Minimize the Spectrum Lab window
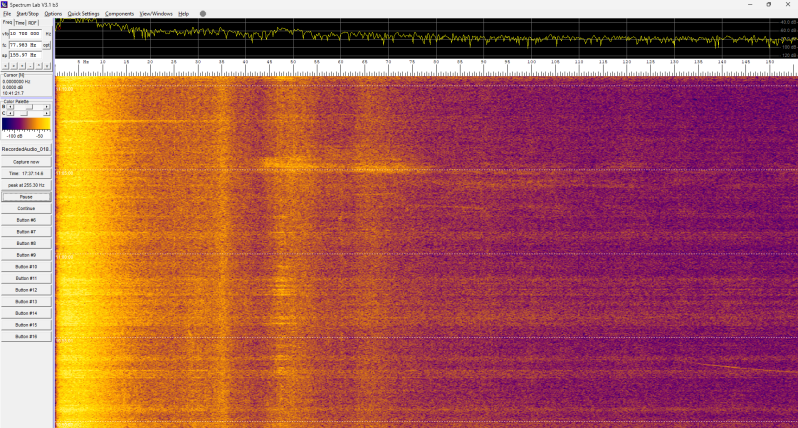Image resolution: width=798 pixels, height=428 pixels. point(750,5)
